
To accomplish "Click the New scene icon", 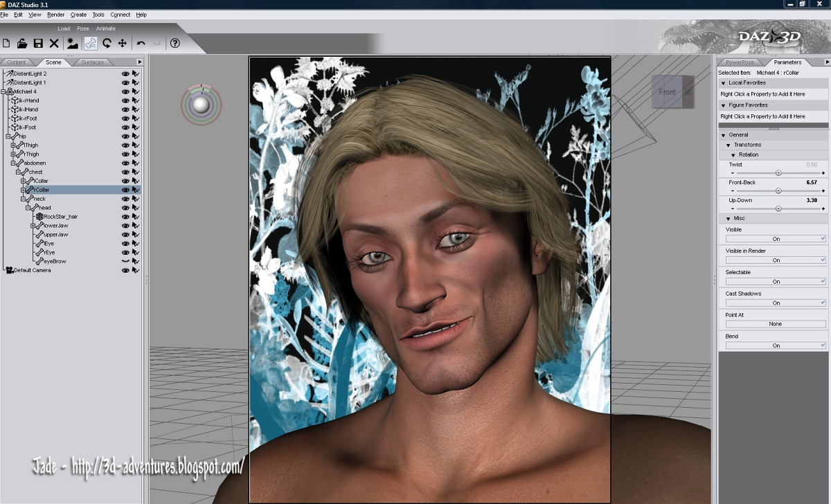I will (x=6, y=43).
